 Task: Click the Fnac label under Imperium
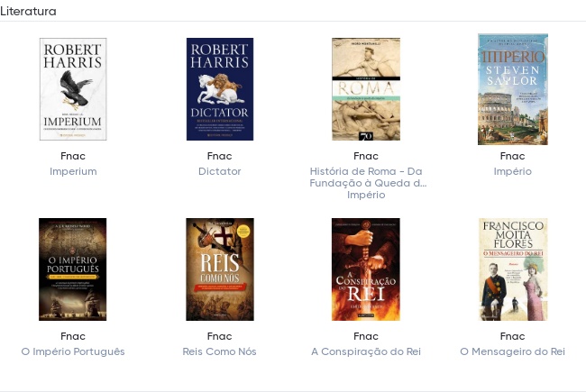point(73,156)
